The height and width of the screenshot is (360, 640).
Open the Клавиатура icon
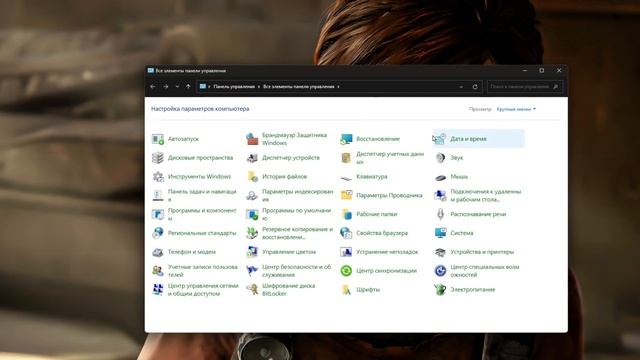[346, 178]
